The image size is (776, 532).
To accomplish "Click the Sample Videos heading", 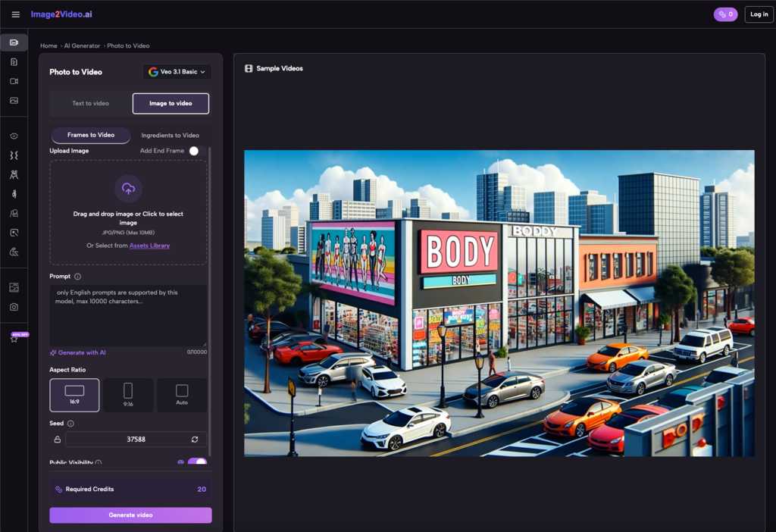I will pyautogui.click(x=280, y=68).
